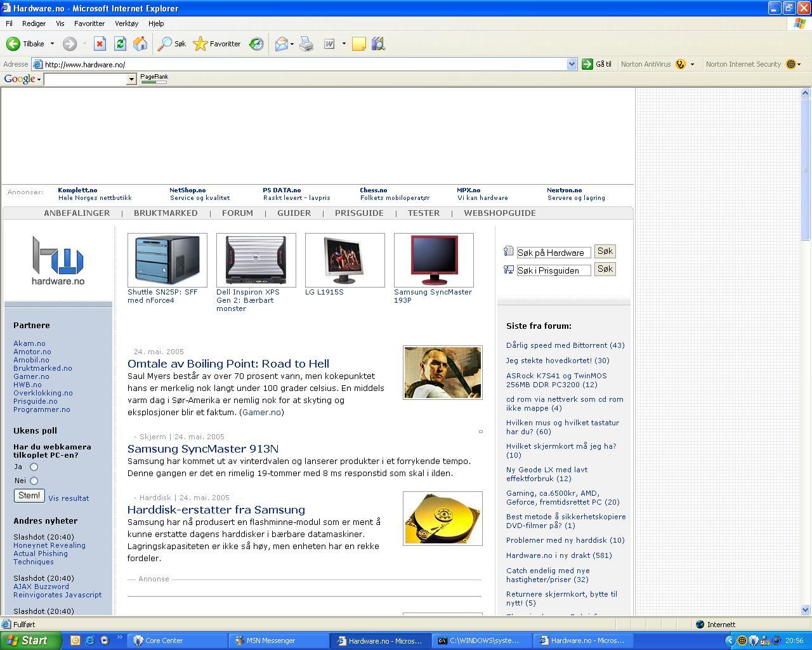The image size is (812, 650).
Task: Open the Rediger menu
Action: pyautogui.click(x=34, y=23)
